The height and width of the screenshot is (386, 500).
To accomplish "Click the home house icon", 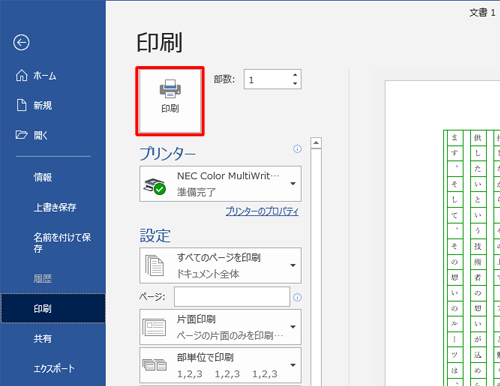I will (x=22, y=76).
